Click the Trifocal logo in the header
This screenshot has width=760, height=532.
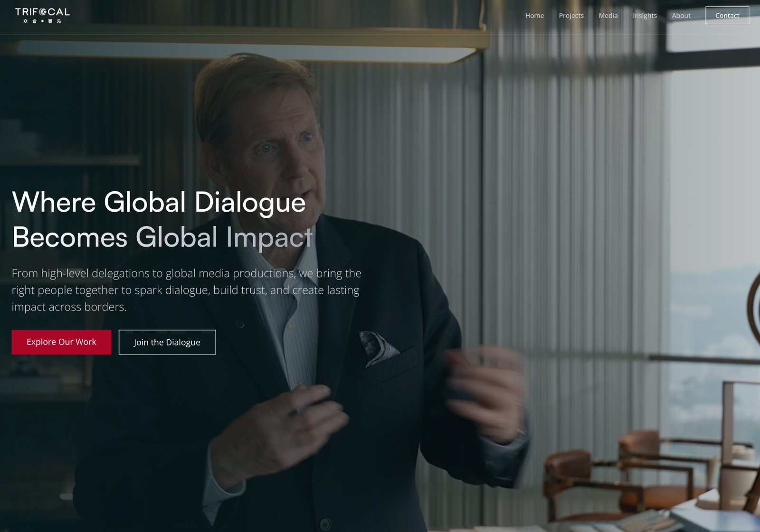[42, 15]
